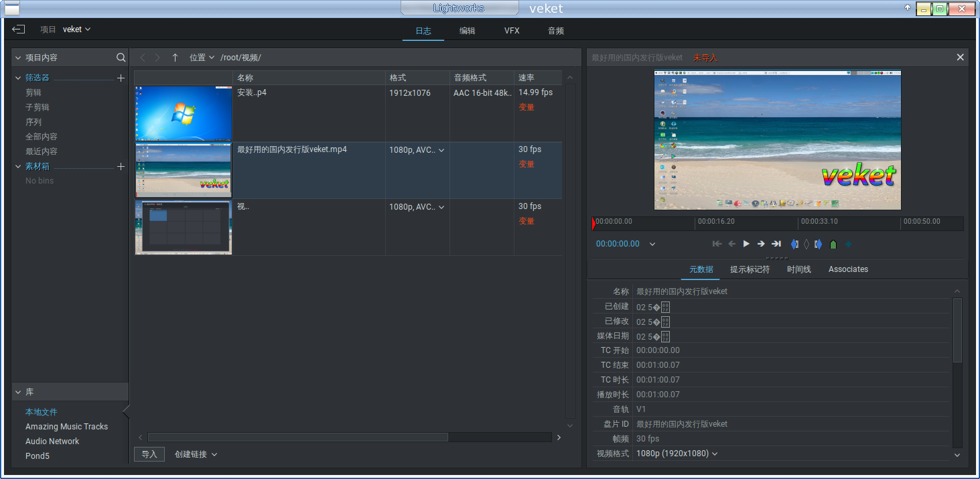
Task: Open the timecode options dropdown
Action: (652, 244)
